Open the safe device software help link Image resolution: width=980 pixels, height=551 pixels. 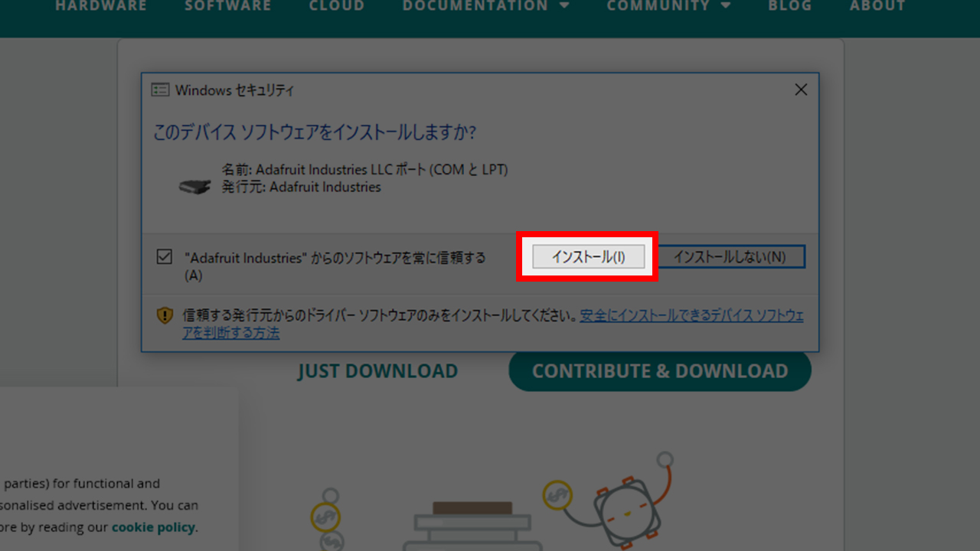click(691, 315)
